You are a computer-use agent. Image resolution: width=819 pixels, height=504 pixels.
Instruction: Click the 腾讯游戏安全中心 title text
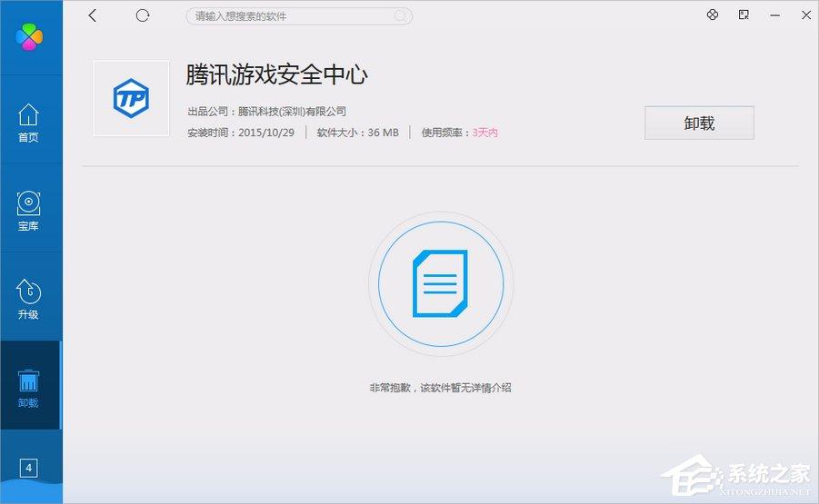click(x=276, y=74)
